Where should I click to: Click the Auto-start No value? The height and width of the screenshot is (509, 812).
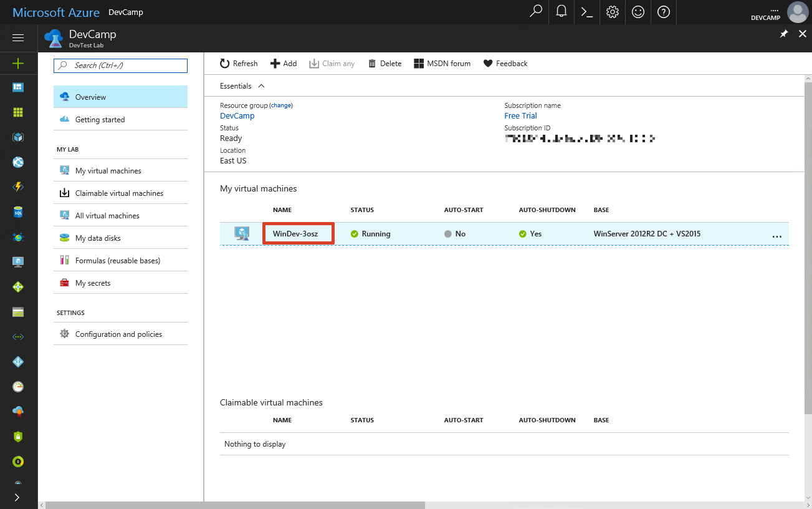[x=455, y=234]
